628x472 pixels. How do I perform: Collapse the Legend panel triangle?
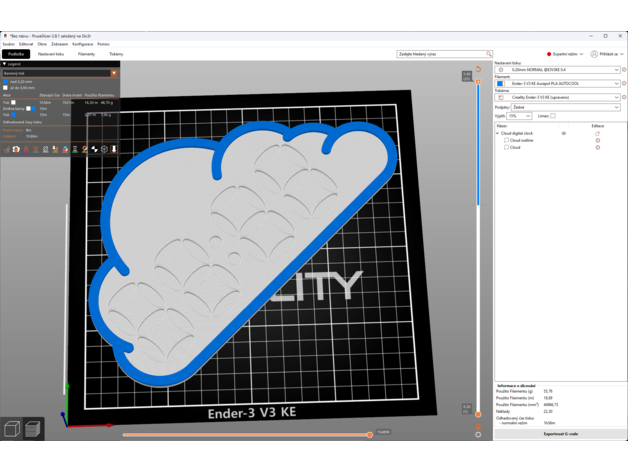[4, 64]
